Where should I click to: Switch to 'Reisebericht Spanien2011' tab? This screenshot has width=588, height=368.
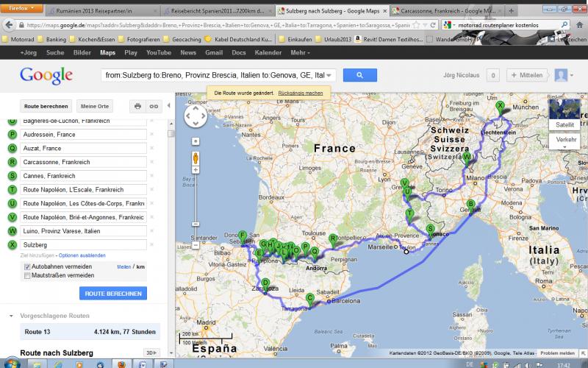click(x=218, y=11)
